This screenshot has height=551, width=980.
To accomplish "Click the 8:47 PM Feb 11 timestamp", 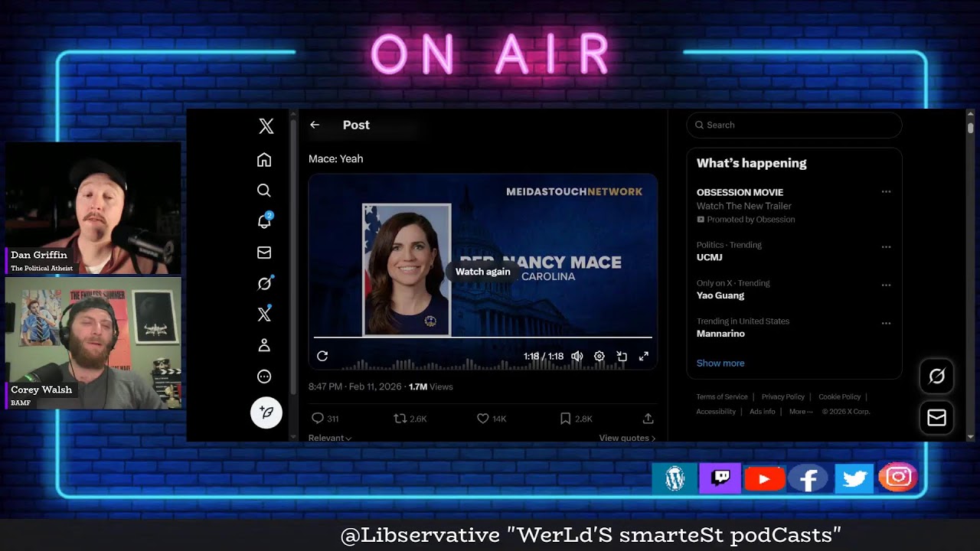I will click(x=354, y=387).
